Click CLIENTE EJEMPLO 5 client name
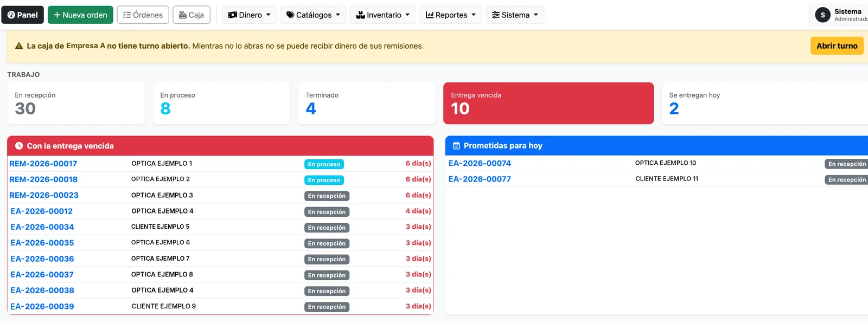This screenshot has width=868, height=323. (x=161, y=227)
